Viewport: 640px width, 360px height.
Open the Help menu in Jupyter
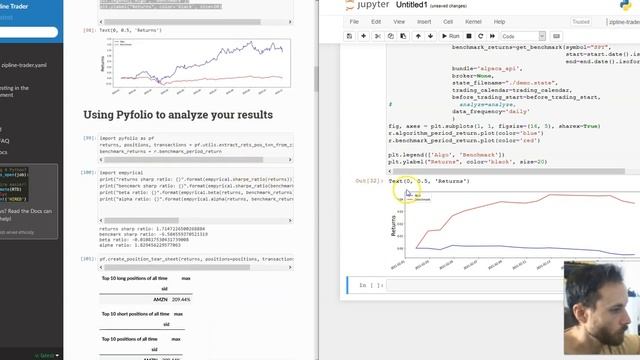pyautogui.click(x=500, y=22)
